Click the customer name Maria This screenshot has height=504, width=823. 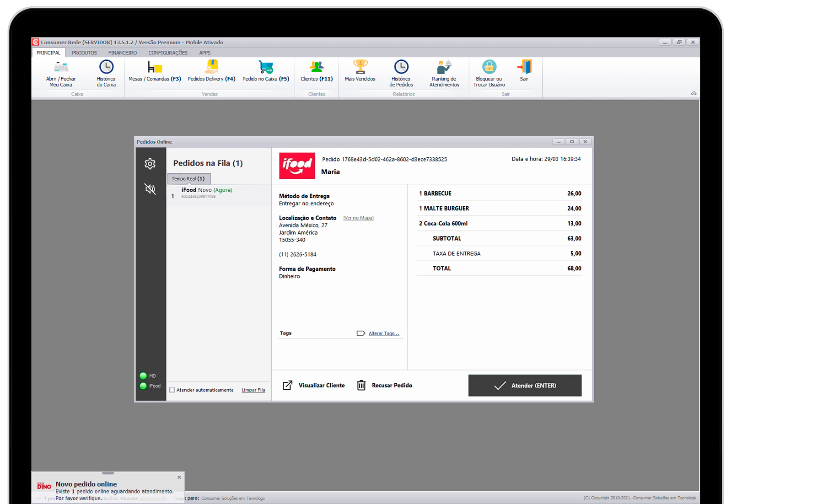click(330, 172)
